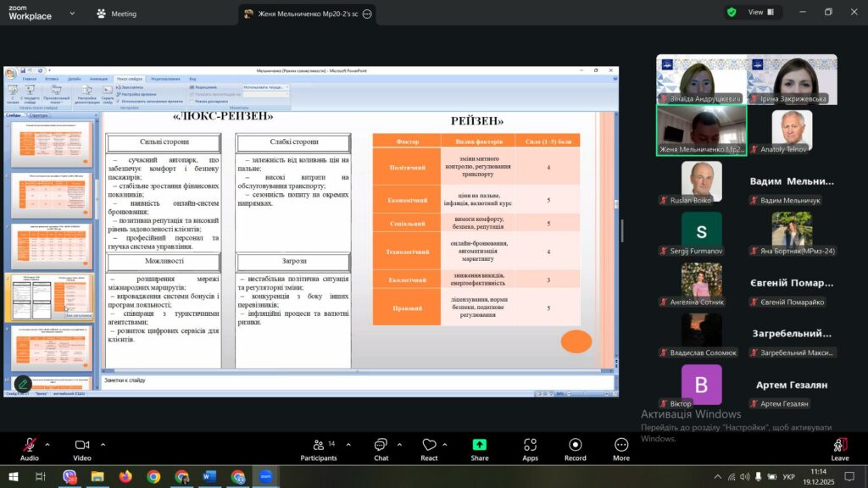Viewport: 868px width, 488px height.
Task: Open the More options menu
Action: pyautogui.click(x=621, y=445)
